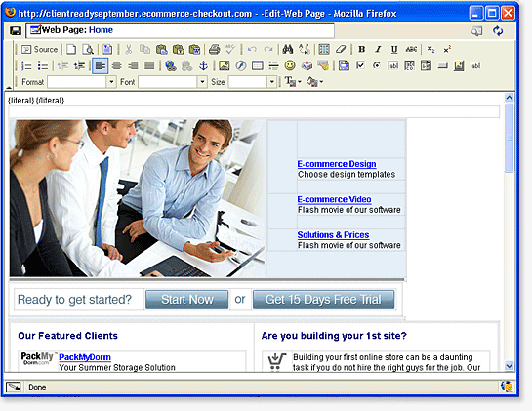The image size is (532, 411).
Task: Toggle subscript formatting
Action: [x=430, y=50]
